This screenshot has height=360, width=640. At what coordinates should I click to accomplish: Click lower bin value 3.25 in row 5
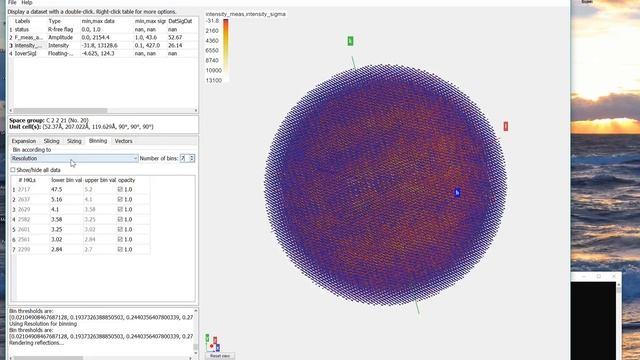tap(57, 229)
